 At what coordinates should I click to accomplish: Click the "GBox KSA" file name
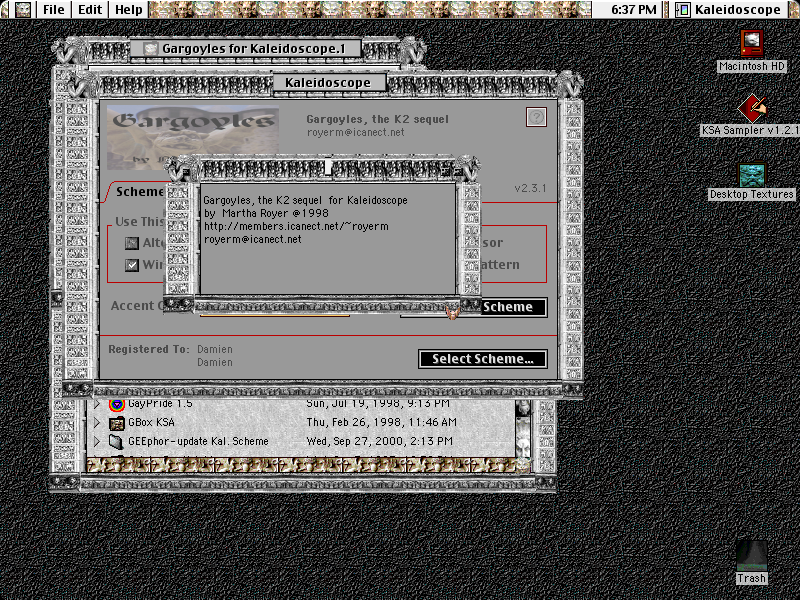pos(151,422)
